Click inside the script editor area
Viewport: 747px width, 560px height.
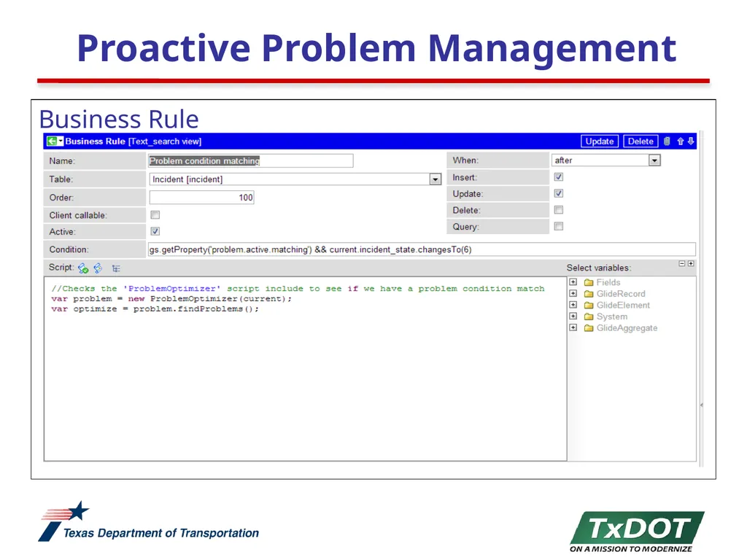coord(306,369)
